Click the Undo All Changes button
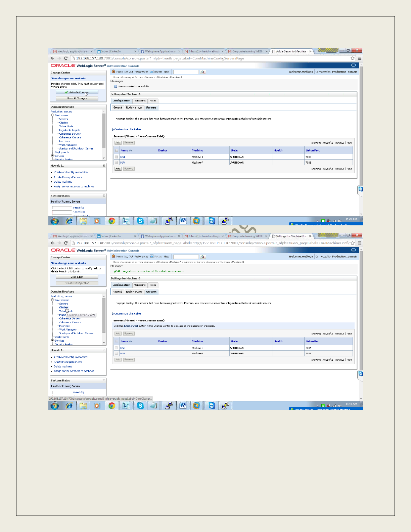 (77, 98)
